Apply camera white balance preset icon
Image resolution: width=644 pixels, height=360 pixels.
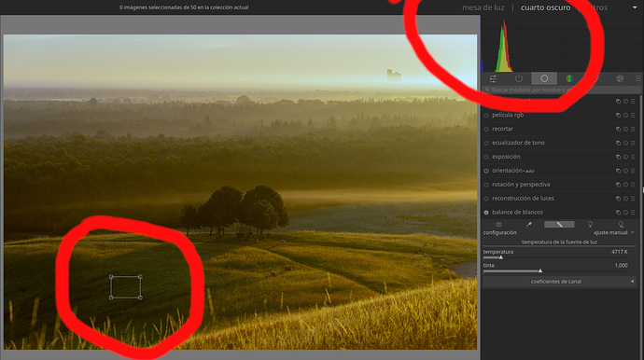[498, 225]
